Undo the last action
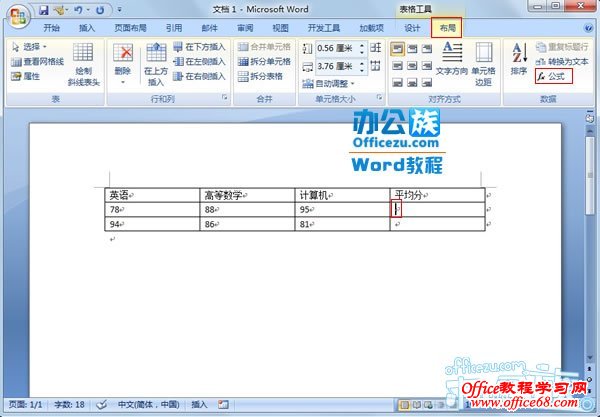The image size is (600, 417). (78, 10)
